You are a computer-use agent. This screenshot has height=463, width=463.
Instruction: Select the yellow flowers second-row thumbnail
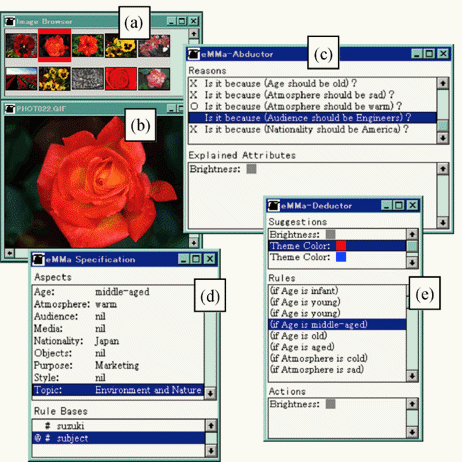point(54,79)
